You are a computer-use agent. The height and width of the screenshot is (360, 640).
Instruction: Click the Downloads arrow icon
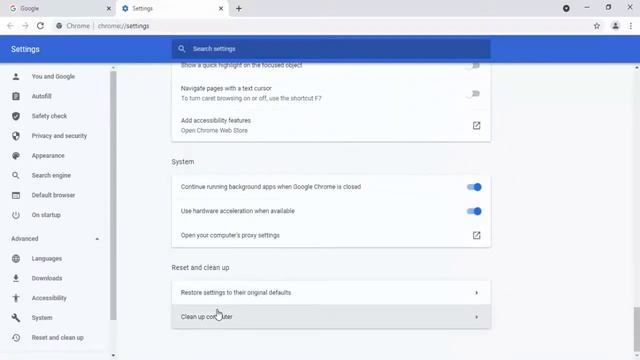click(16, 278)
